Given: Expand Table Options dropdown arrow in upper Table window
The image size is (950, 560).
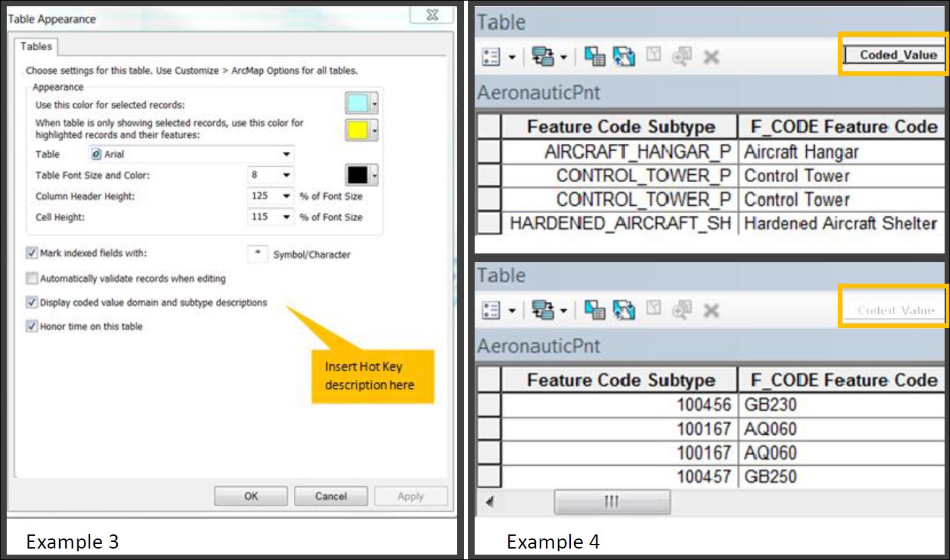Looking at the screenshot, I should 511,58.
